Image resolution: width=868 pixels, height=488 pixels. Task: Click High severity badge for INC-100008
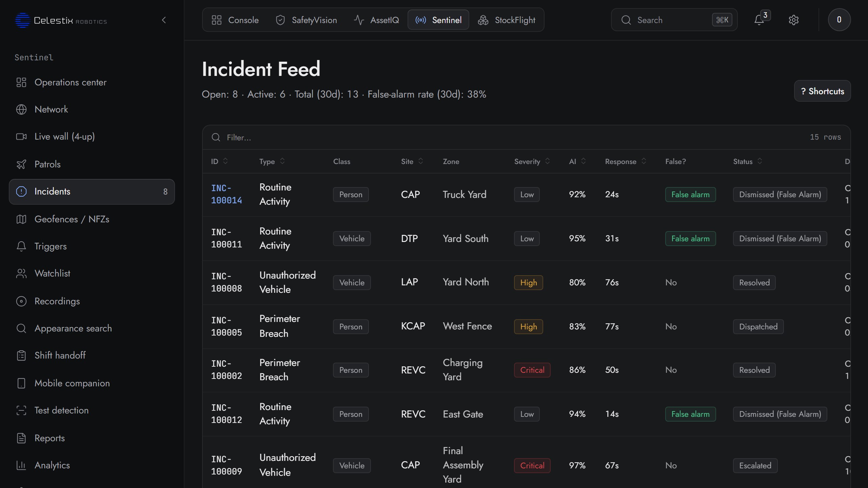tap(528, 283)
